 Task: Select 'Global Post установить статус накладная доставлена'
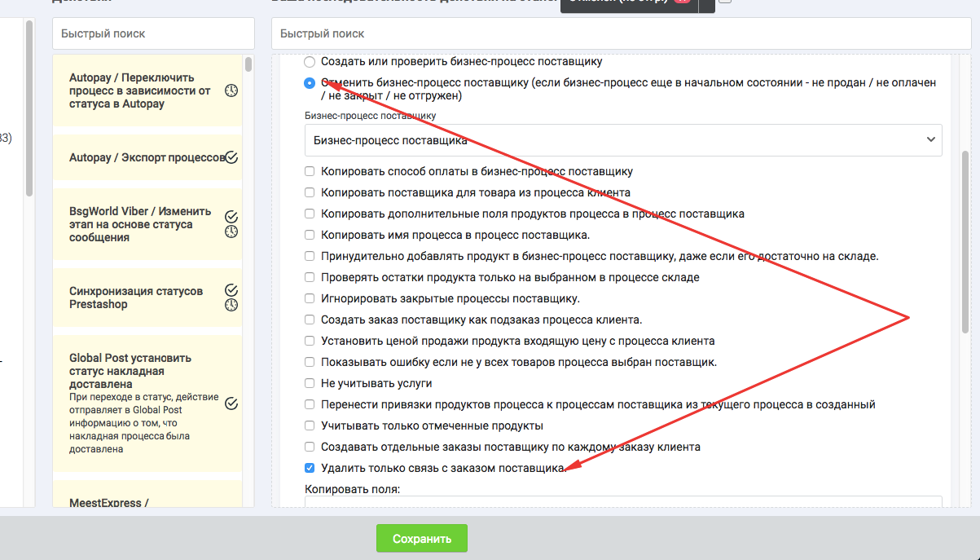click(x=147, y=403)
